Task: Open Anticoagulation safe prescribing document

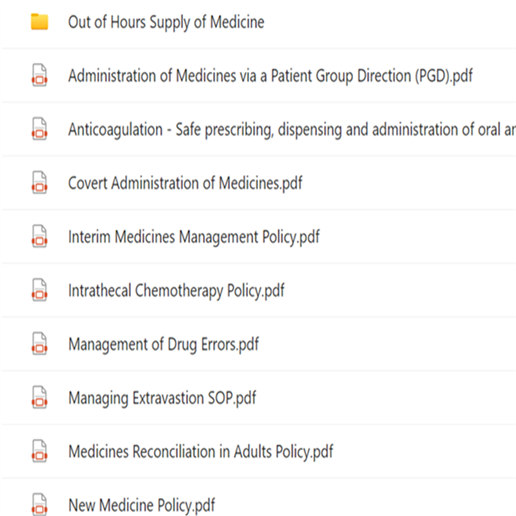Action: 292,130
